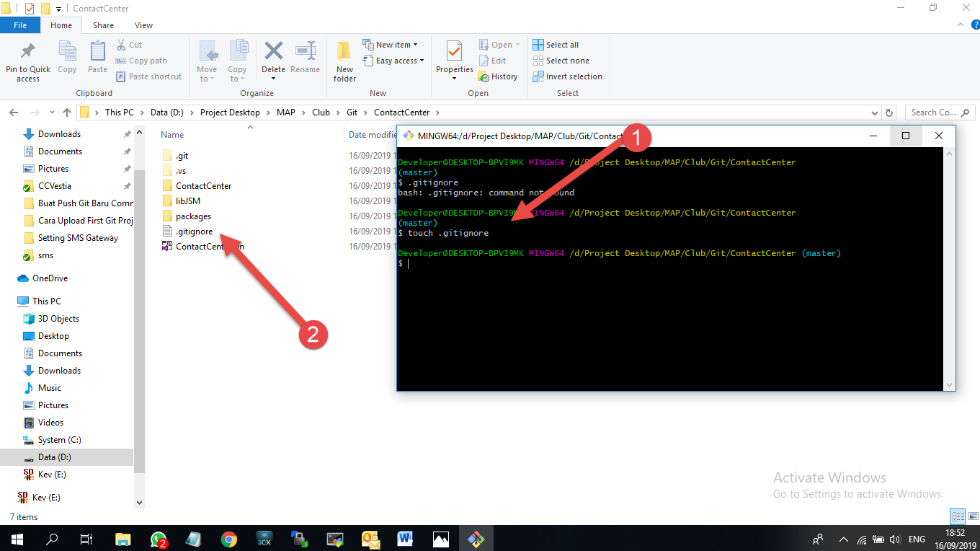This screenshot has height=551, width=980.
Task: Click Select all in the ribbon
Action: coord(556,45)
